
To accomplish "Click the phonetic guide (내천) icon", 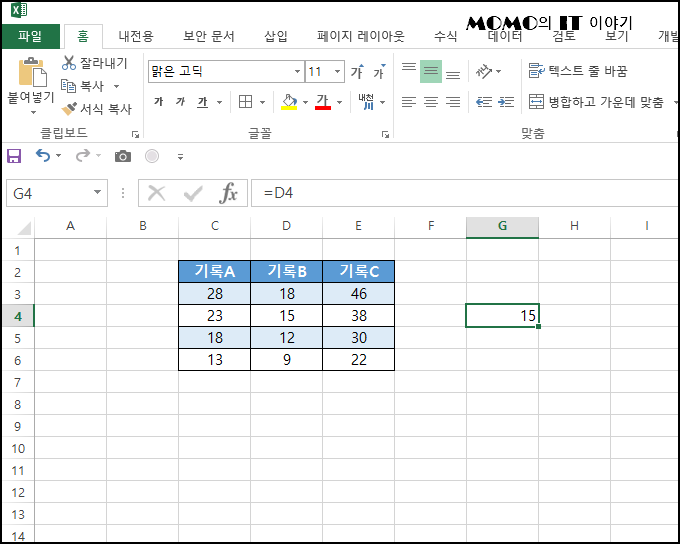I will click(x=366, y=102).
